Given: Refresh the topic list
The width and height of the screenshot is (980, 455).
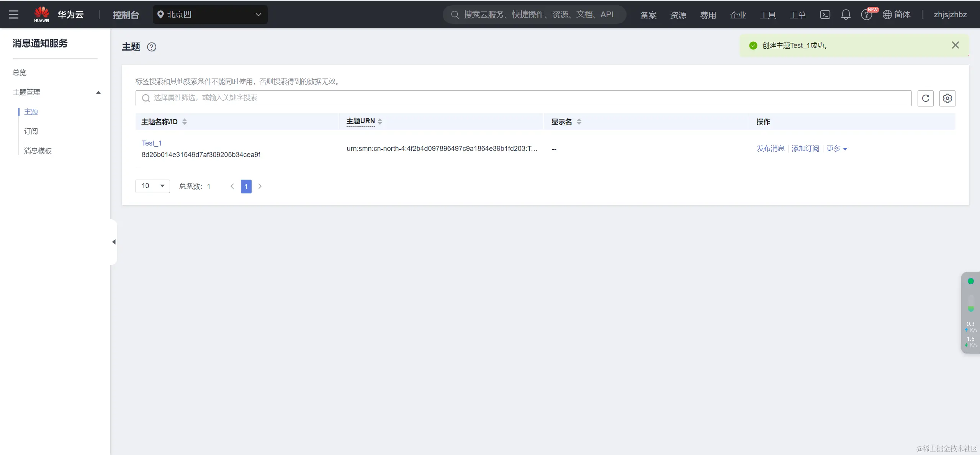Looking at the screenshot, I should coord(925,98).
